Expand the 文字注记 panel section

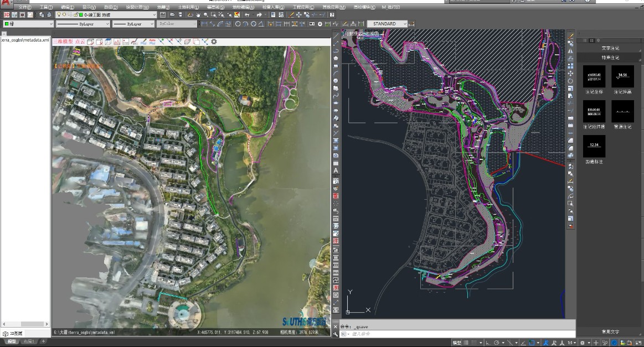point(610,48)
